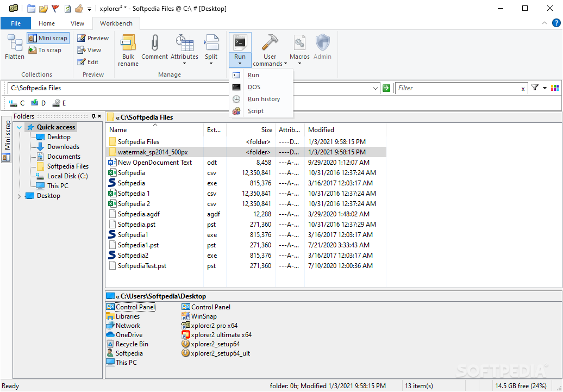Select Documents in the folder tree
This screenshot has height=392, width=563.
tap(64, 156)
